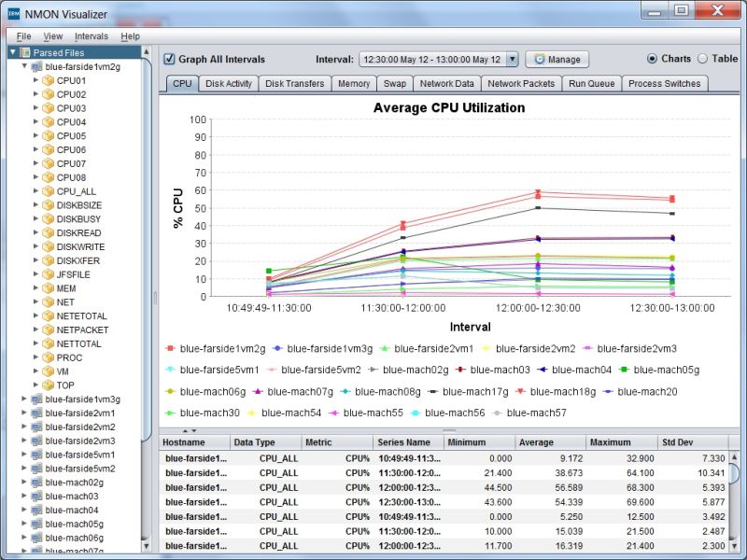Click the blue-farside1vm3g host computer icon
Image resolution: width=747 pixels, height=560 pixels.
point(36,399)
